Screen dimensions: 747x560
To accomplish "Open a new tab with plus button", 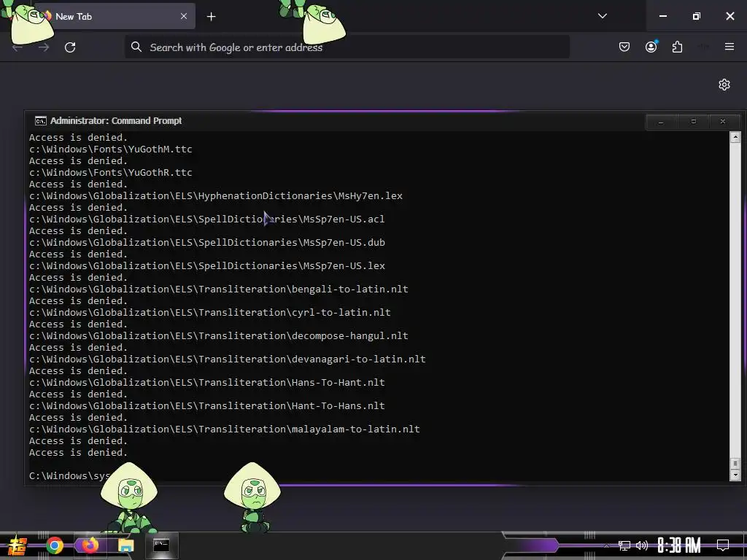I will click(x=211, y=17).
